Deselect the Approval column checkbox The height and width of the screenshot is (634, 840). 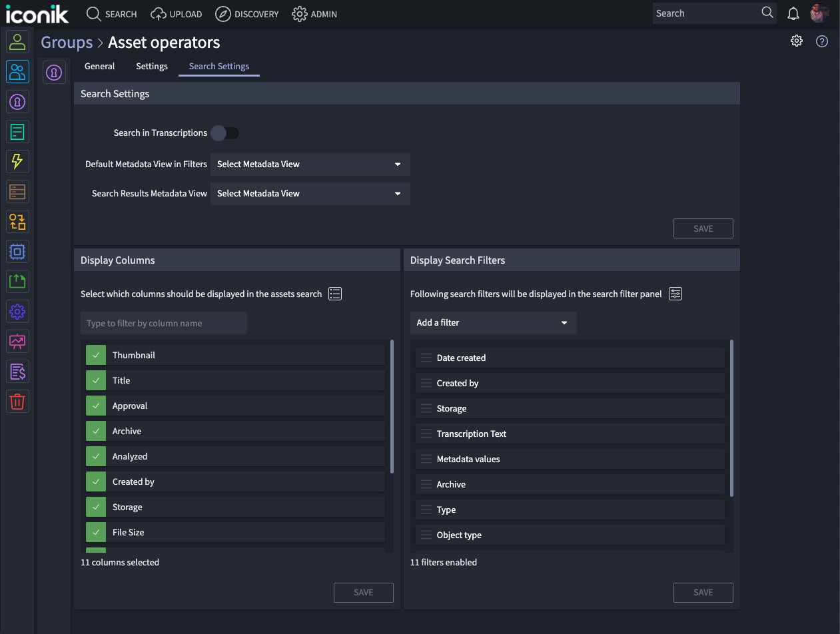point(95,406)
